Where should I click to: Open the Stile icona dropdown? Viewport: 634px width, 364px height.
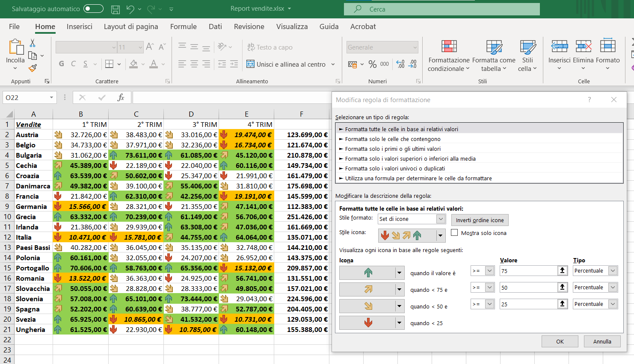tap(440, 235)
